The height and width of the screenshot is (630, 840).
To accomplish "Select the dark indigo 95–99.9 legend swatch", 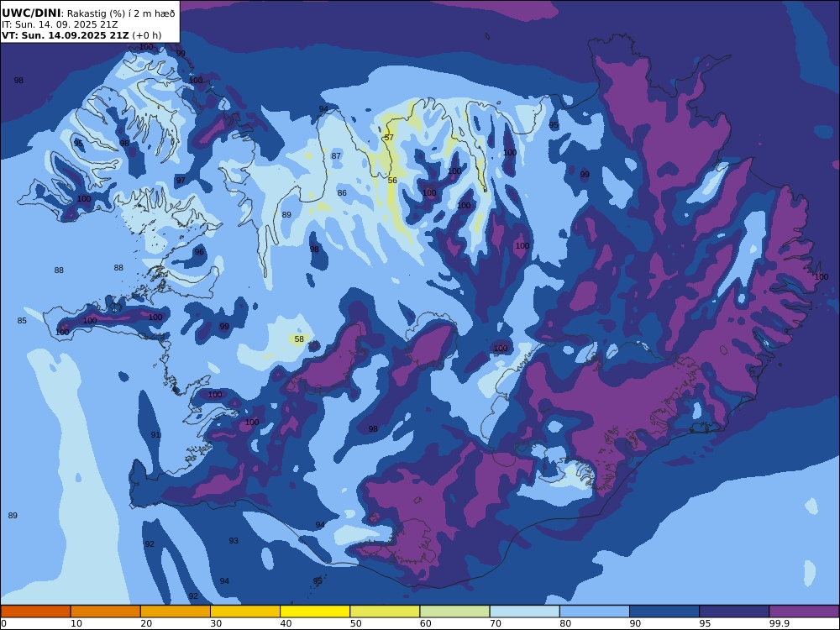I will [734, 612].
